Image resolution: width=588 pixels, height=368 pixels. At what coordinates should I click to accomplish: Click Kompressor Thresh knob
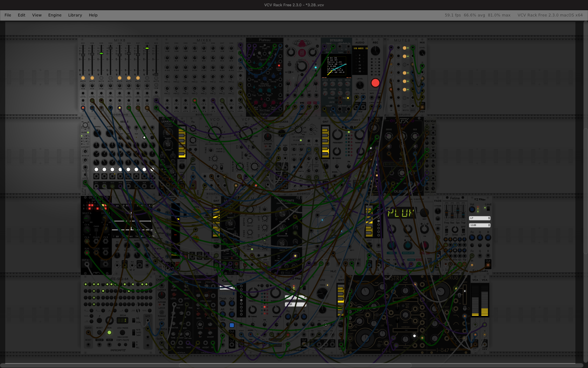tap(223, 303)
